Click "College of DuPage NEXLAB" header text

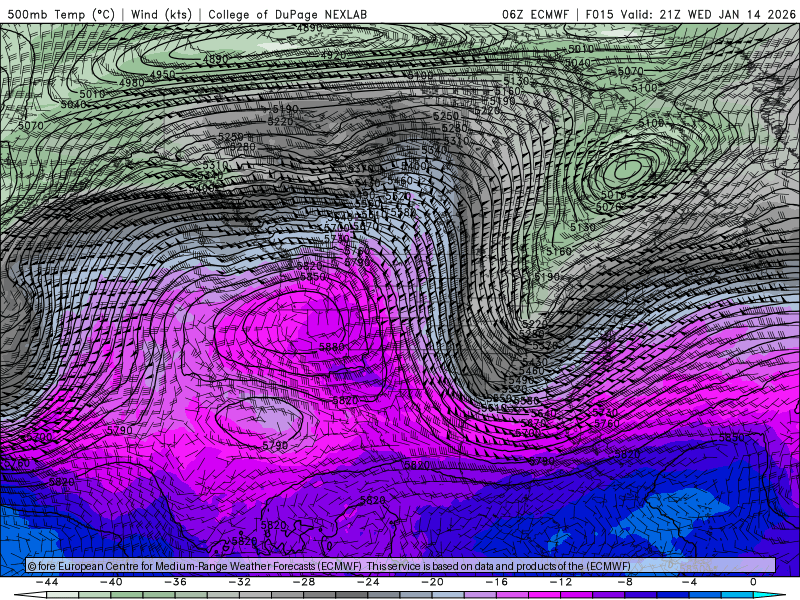point(287,14)
